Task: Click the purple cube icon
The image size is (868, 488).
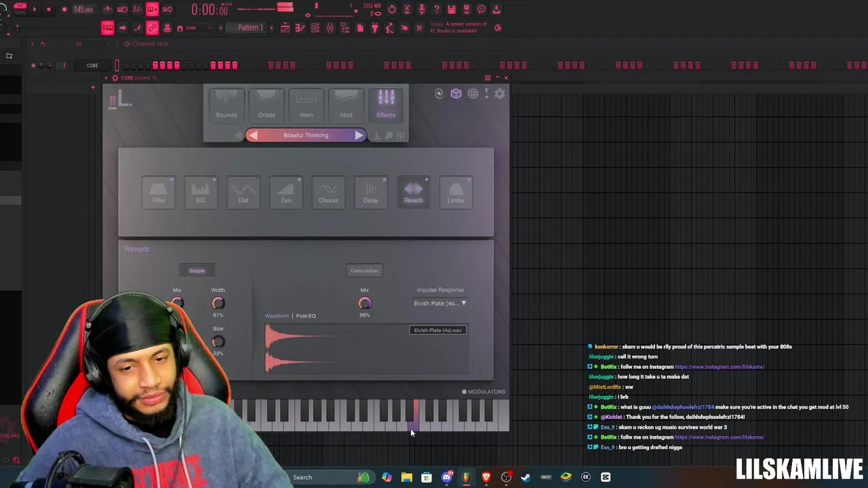Action: point(456,94)
